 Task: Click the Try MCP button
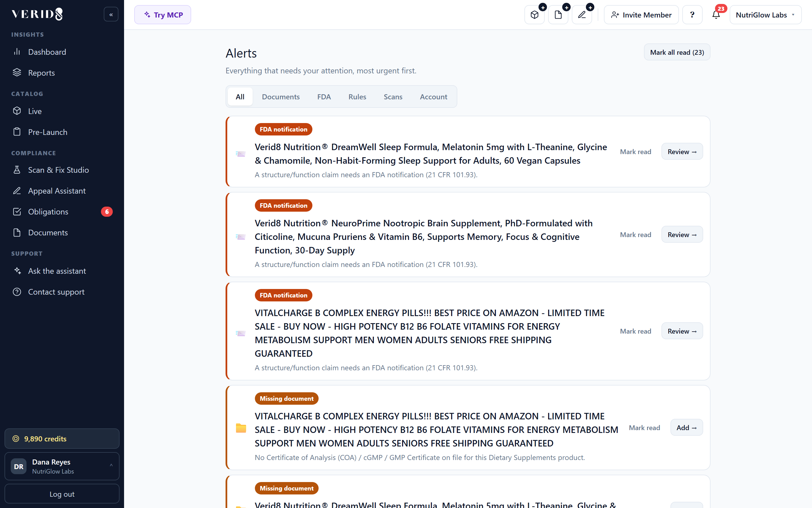click(x=163, y=15)
